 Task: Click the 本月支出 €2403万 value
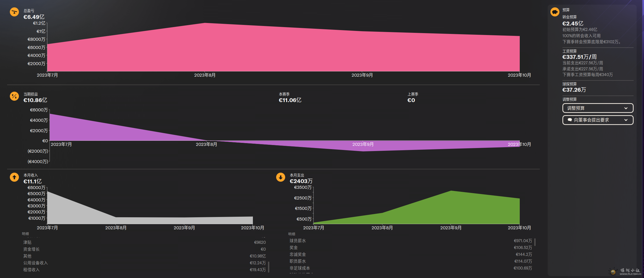point(301,181)
